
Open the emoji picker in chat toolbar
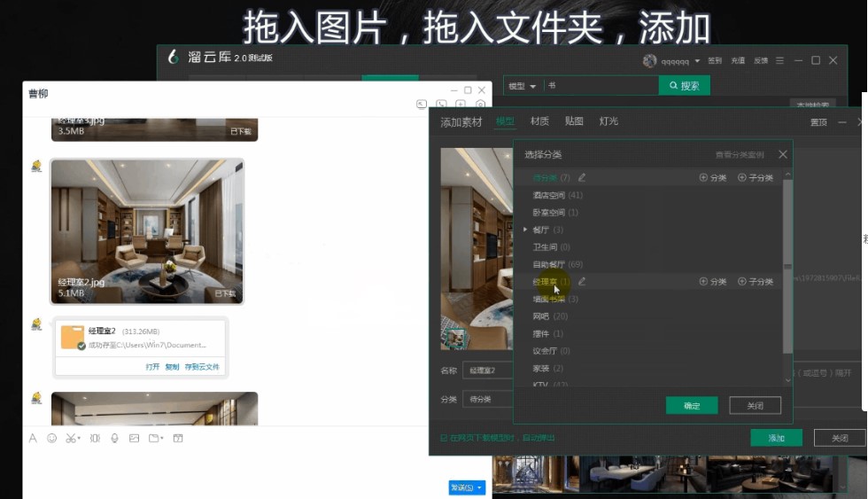[x=51, y=438]
